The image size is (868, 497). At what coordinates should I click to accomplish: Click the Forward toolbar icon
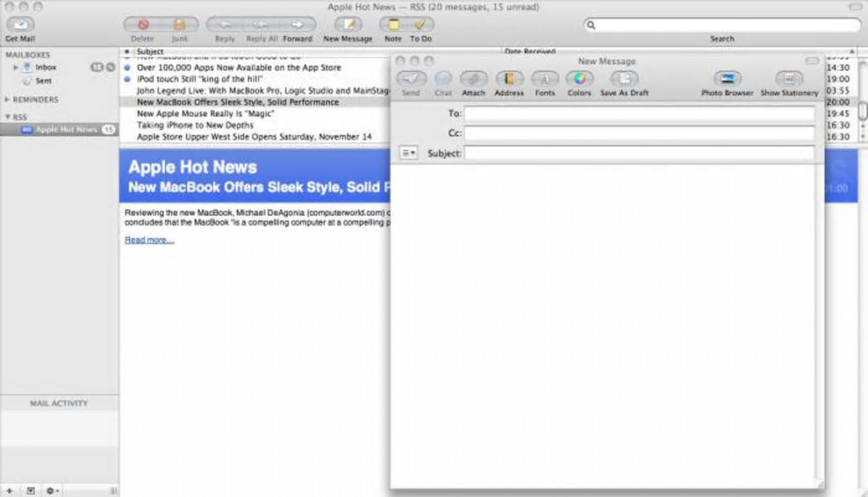(x=297, y=25)
